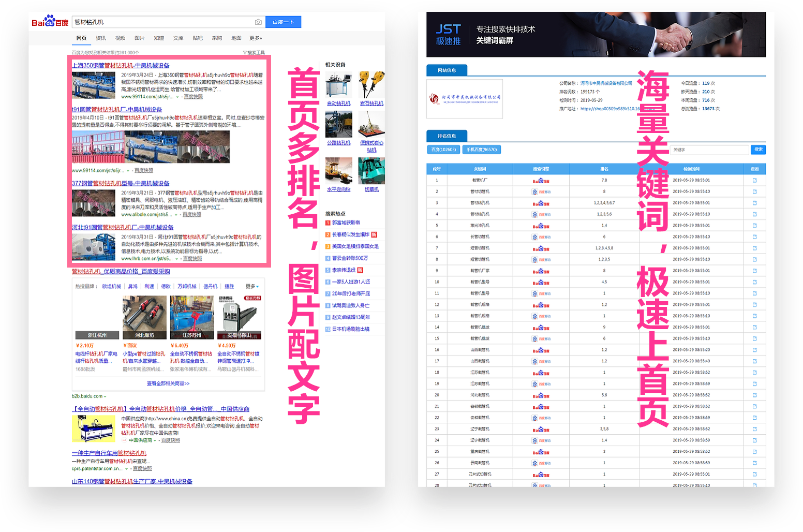Switch to the 视频 tab
This screenshot has width=803, height=532.
pos(121,38)
